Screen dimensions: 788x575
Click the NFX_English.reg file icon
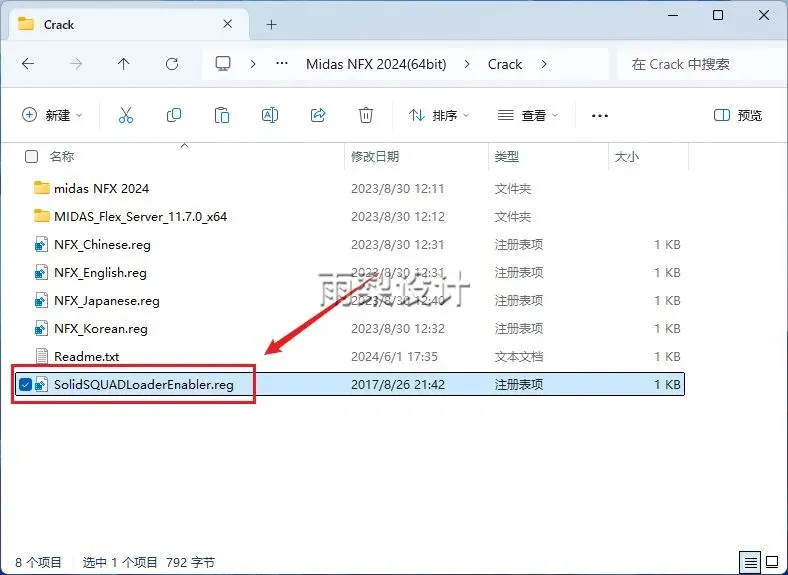coord(41,272)
